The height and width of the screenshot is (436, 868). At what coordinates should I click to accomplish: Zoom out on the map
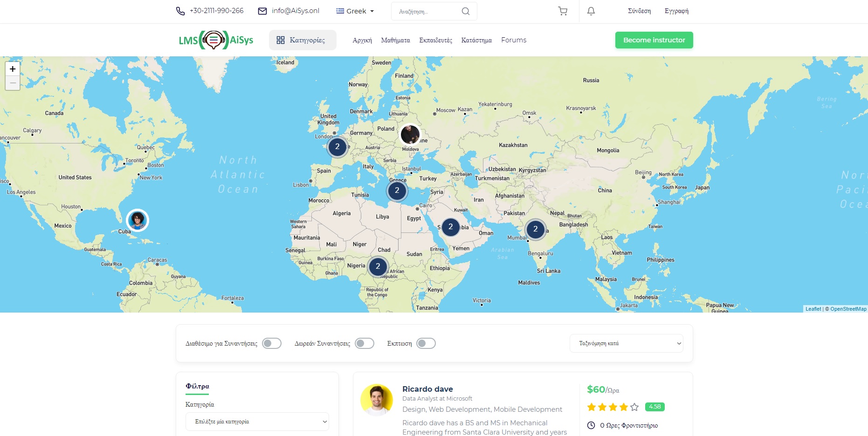point(13,83)
